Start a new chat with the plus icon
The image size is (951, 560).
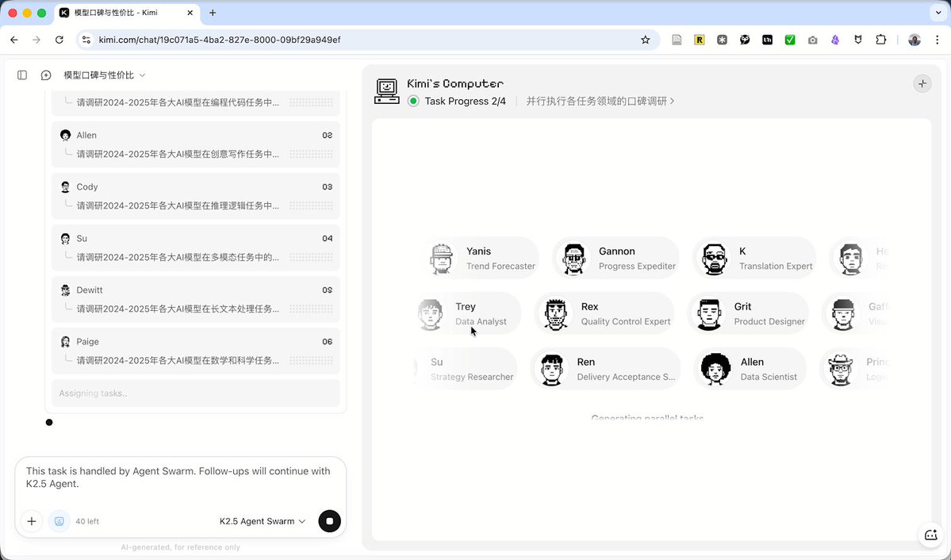45,75
